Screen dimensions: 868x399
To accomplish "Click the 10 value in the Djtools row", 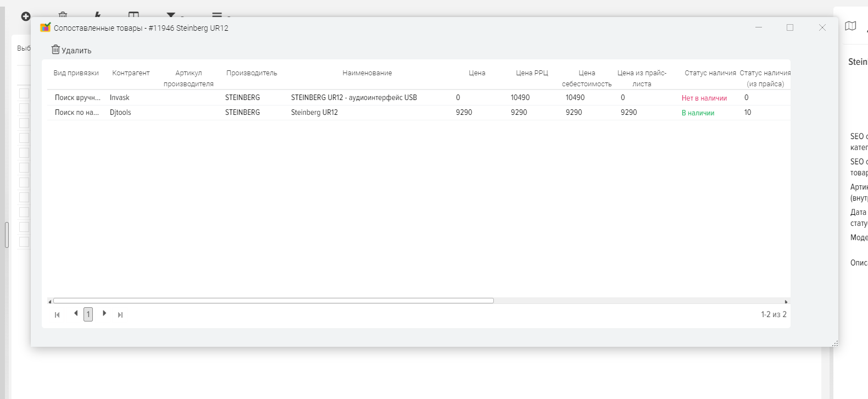I will coord(748,113).
